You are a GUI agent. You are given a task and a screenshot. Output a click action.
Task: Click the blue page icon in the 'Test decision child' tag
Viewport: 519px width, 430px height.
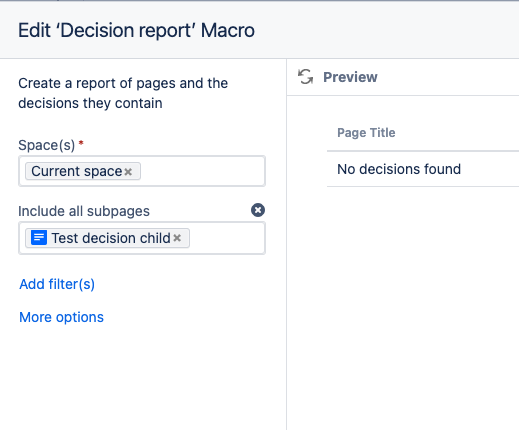click(x=39, y=238)
